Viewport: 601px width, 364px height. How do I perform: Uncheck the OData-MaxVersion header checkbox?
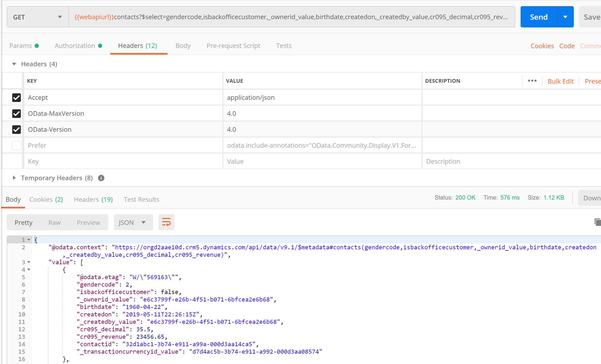point(17,114)
